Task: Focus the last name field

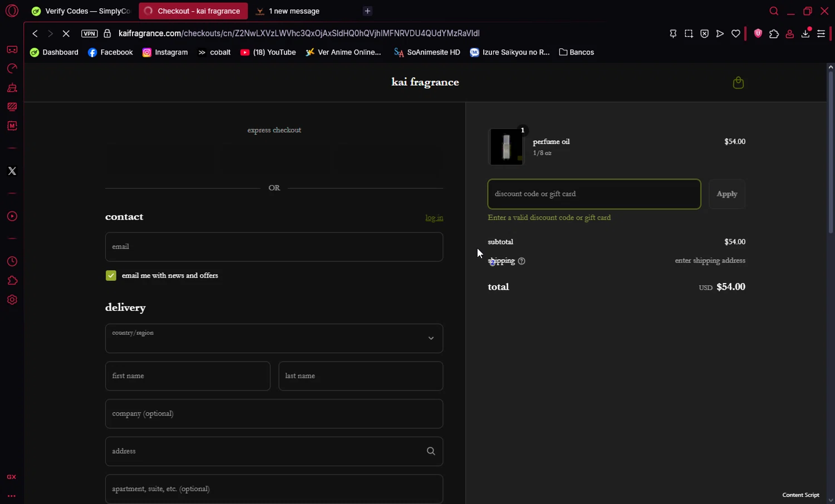Action: point(361,376)
